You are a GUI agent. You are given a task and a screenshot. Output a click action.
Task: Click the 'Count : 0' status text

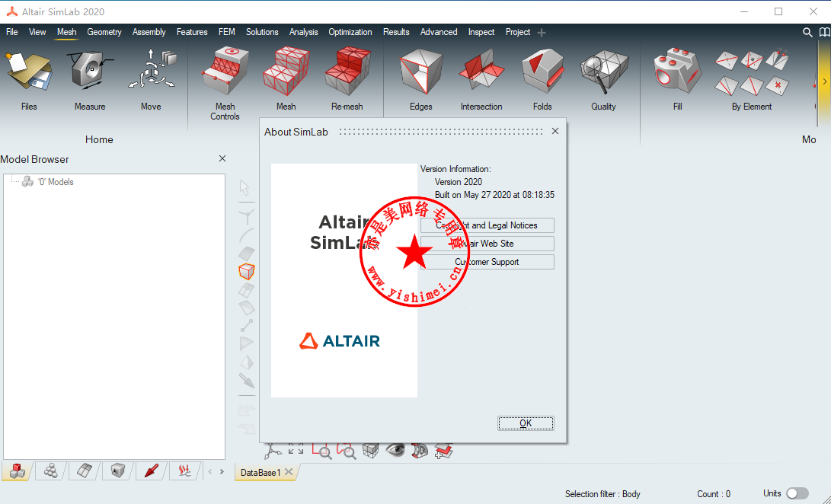[x=714, y=494]
